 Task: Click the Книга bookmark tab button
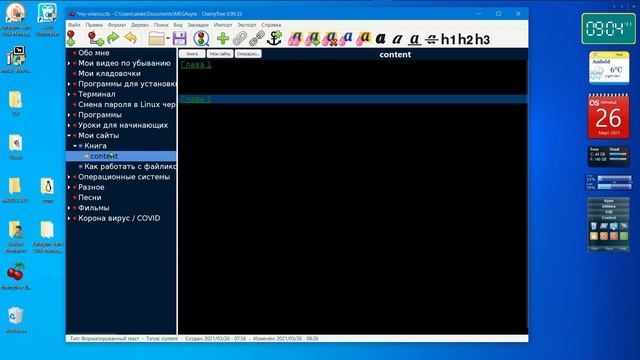192,54
